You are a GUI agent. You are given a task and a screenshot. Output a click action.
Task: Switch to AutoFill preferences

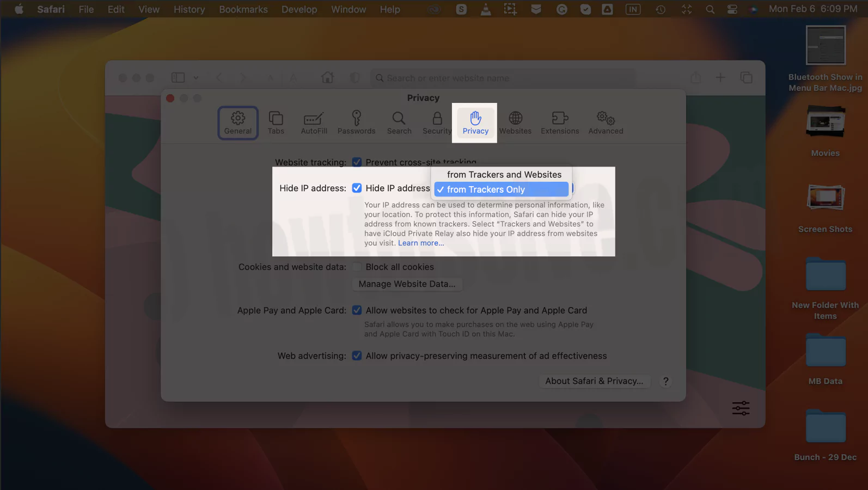click(314, 122)
